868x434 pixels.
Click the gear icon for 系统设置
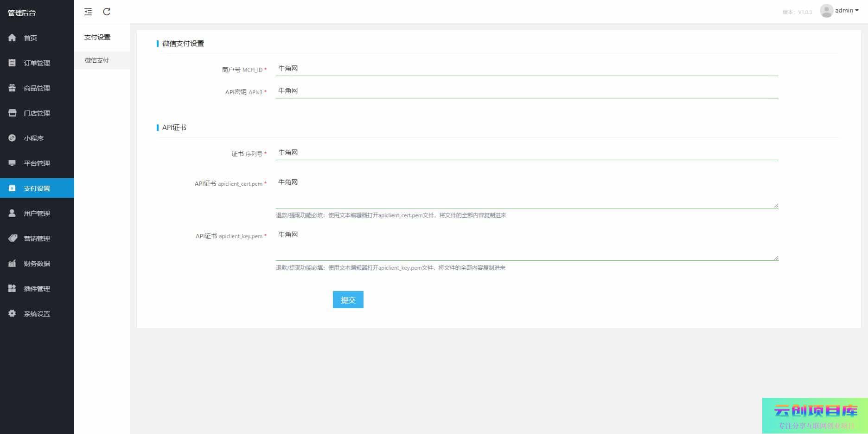pos(12,313)
